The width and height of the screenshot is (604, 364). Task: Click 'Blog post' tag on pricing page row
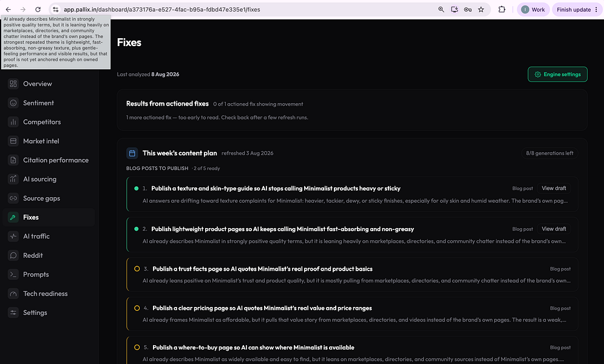click(560, 308)
